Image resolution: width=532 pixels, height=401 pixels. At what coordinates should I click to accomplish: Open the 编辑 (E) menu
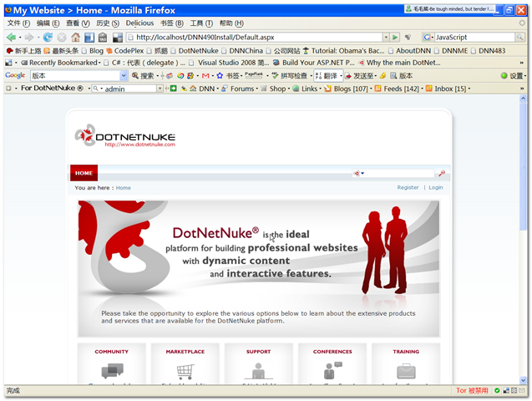point(48,23)
